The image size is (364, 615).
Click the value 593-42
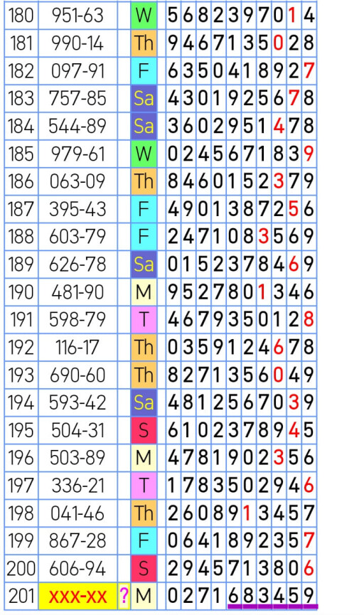coord(78,402)
